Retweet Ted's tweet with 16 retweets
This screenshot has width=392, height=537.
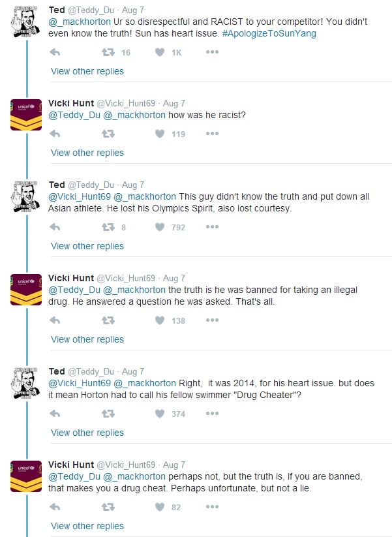(x=108, y=52)
